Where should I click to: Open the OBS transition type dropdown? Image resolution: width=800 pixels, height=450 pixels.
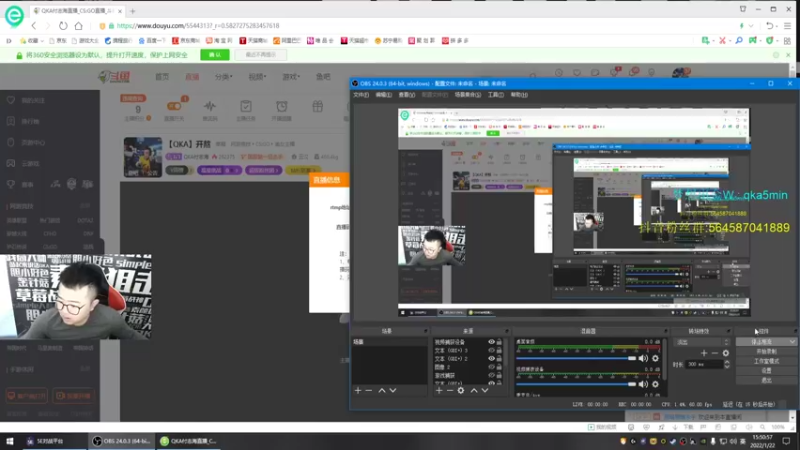coord(701,342)
